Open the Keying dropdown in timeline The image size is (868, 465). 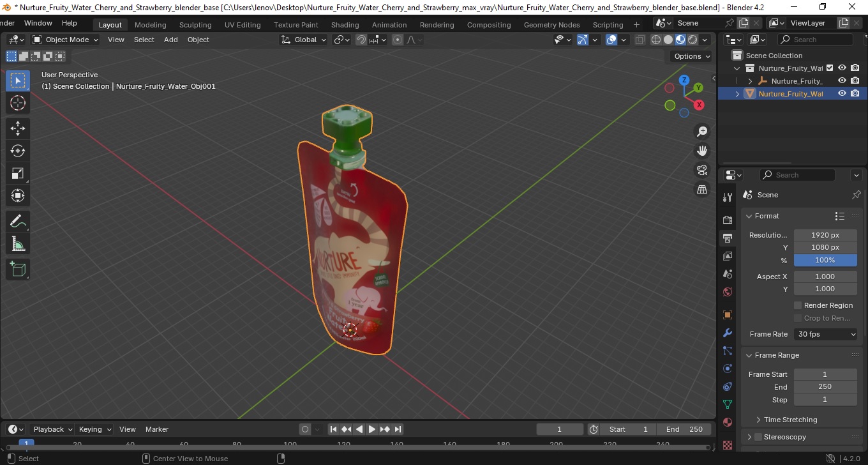click(94, 429)
